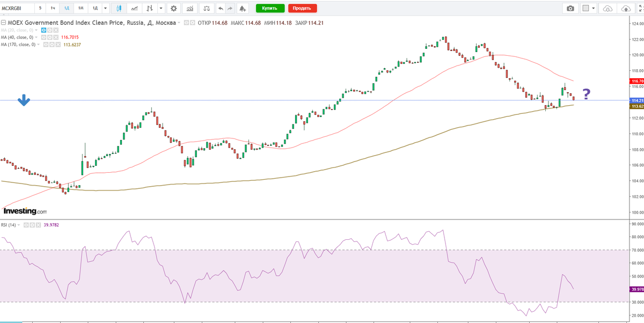Click the MCXRGBI symbol search field

coord(18,8)
